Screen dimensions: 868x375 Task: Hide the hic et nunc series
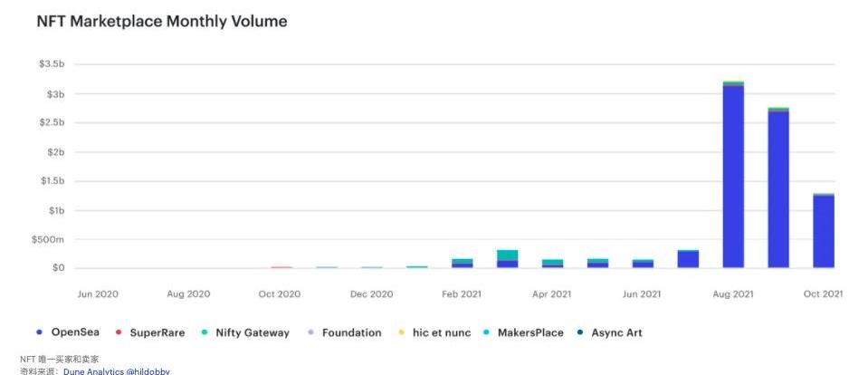click(x=439, y=332)
